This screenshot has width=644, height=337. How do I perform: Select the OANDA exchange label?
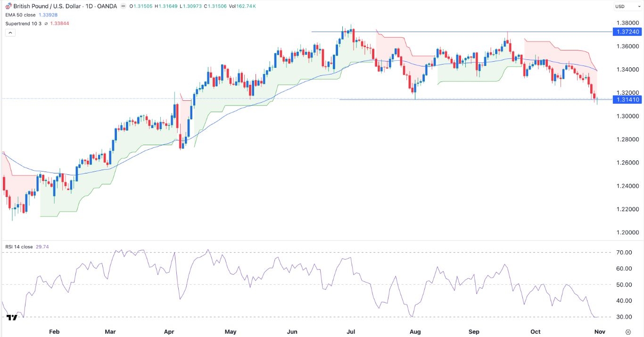[x=107, y=6]
